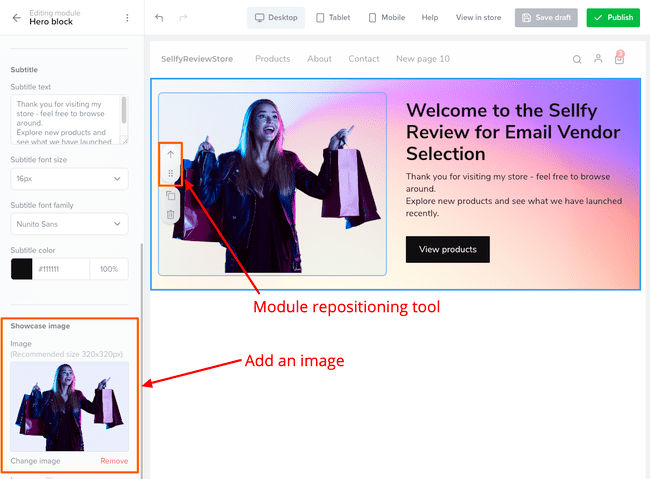This screenshot has height=479, width=650.
Task: Select the hero heading text
Action: (513, 132)
